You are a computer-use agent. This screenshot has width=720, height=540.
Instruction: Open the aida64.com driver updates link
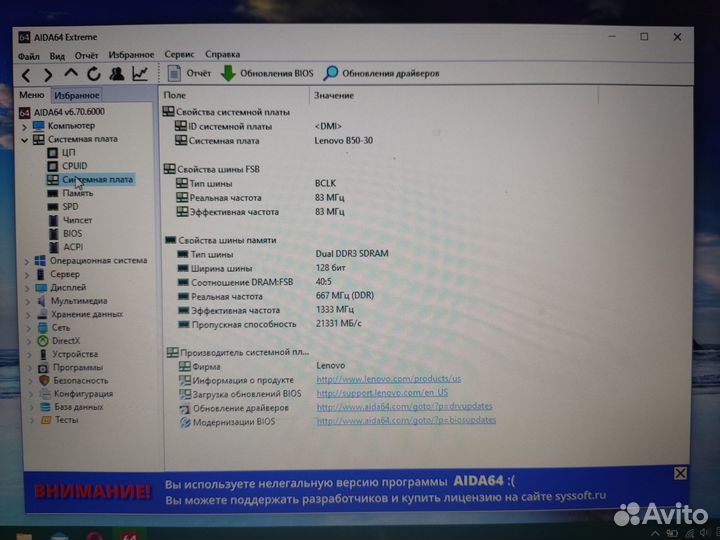click(405, 406)
